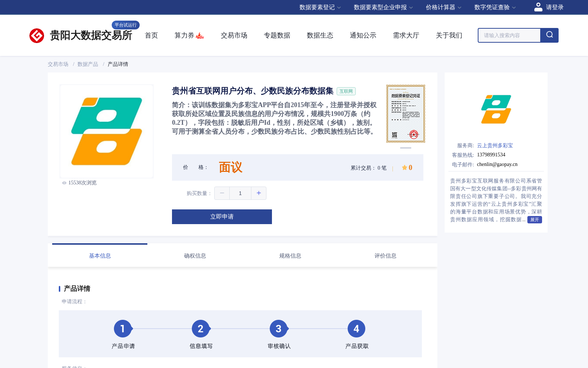
Task: Open the 需求大厅 navigation item
Action: (406, 35)
